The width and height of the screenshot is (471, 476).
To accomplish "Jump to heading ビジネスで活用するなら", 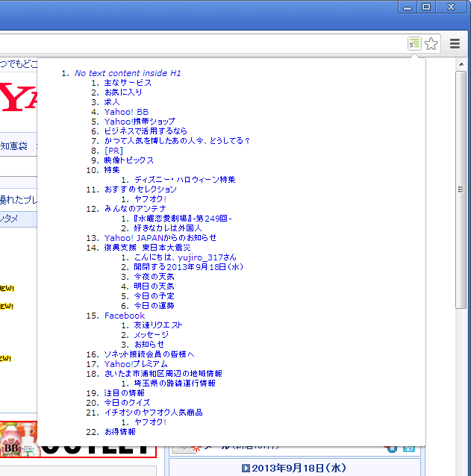I will pyautogui.click(x=146, y=131).
